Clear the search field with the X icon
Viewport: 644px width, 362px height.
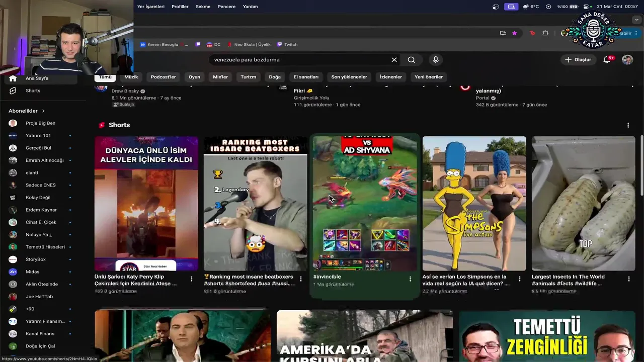coord(394,60)
